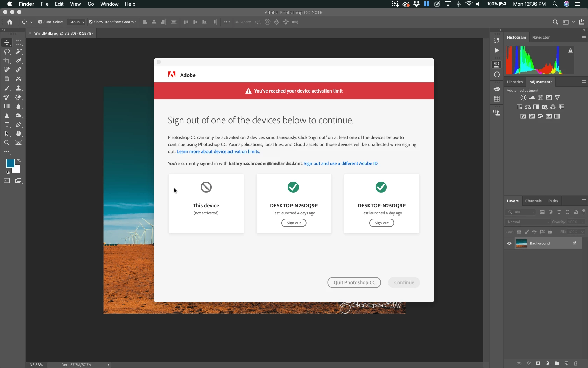This screenshot has height=368, width=588.
Task: Toggle lock transparent pixels
Action: click(519, 232)
